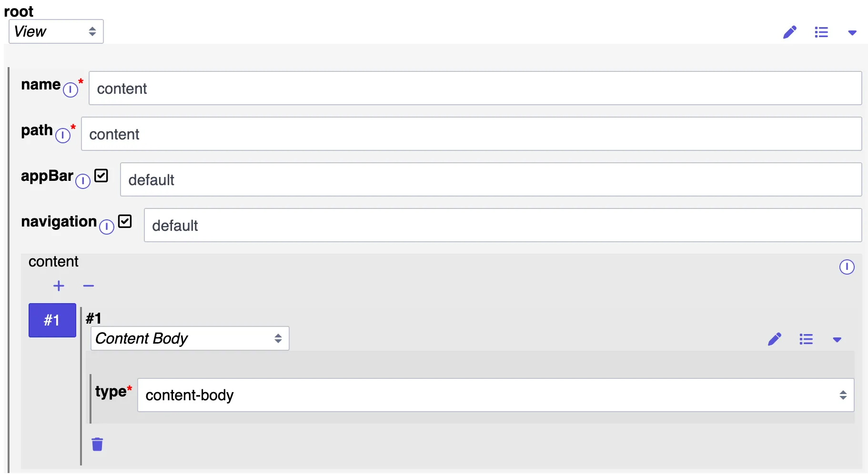Show info icon next to navigation
Image resolution: width=868 pixels, height=474 pixels.
tap(107, 227)
